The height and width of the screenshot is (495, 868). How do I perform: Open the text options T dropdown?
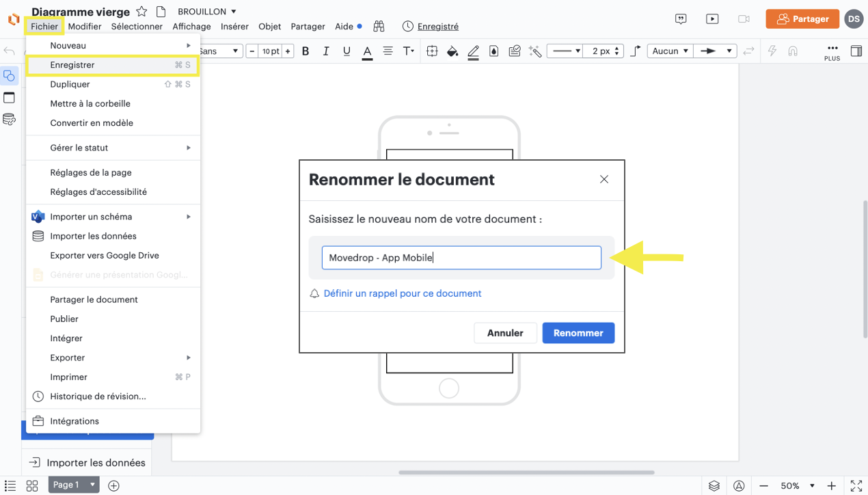pos(409,51)
